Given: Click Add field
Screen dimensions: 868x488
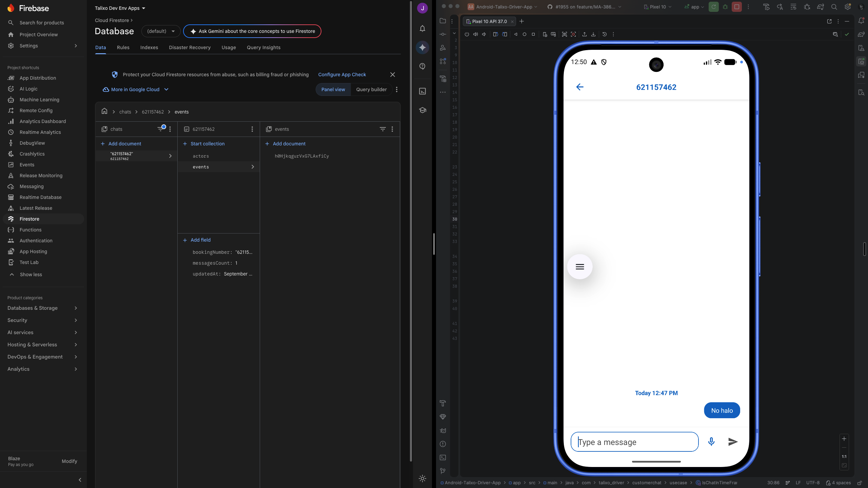Looking at the screenshot, I should tap(197, 240).
